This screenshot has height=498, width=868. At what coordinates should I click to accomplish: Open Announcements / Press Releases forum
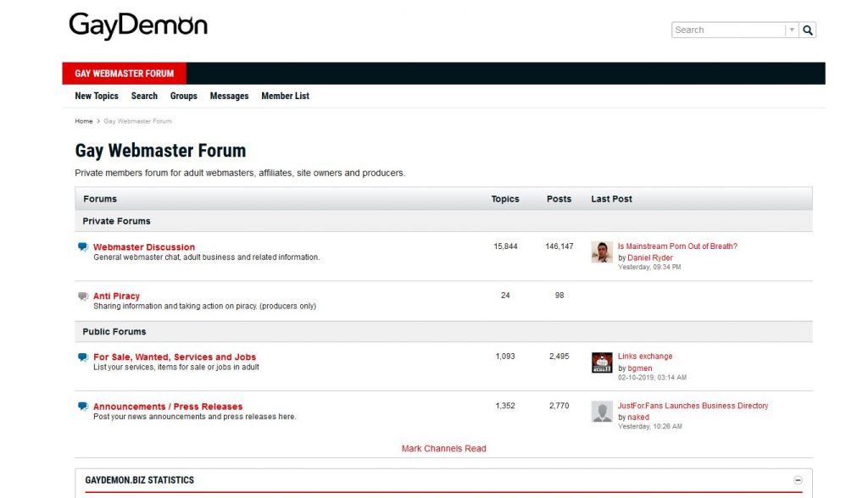[x=168, y=407]
